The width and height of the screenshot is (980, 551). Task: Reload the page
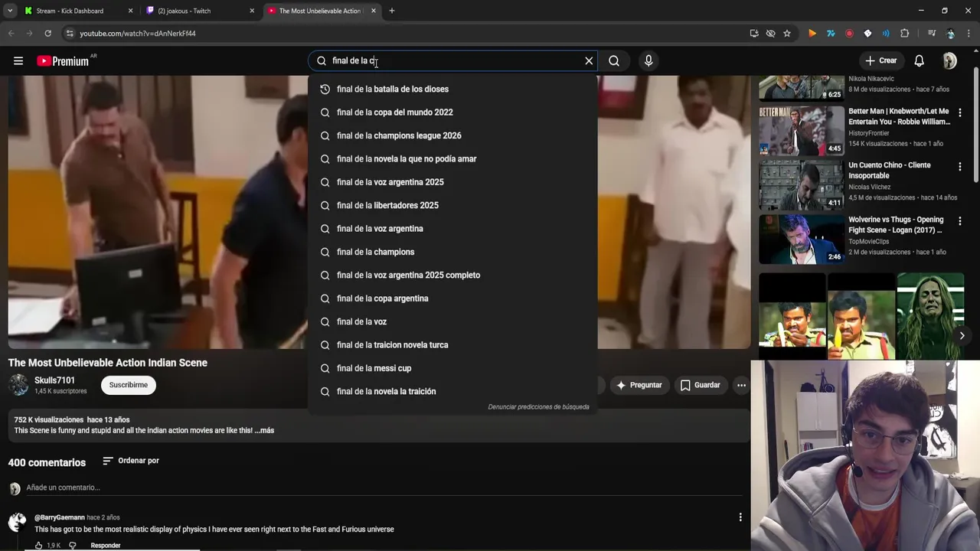47,34
